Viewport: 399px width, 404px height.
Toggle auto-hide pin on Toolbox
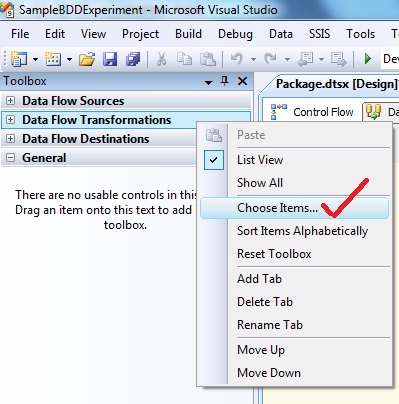coord(225,81)
